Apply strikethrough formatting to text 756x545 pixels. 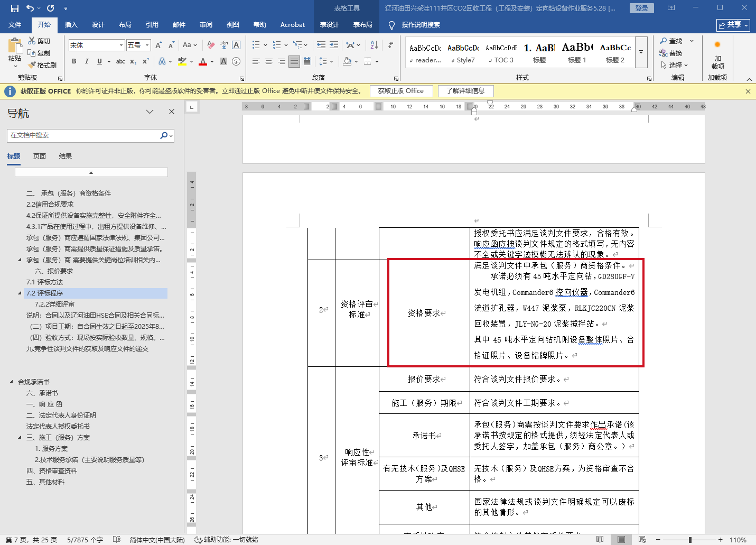coord(120,61)
